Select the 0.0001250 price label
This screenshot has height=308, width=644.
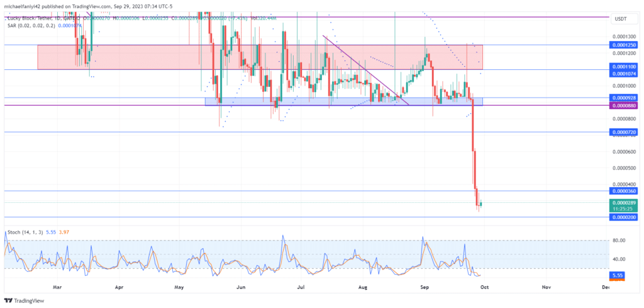[624, 45]
